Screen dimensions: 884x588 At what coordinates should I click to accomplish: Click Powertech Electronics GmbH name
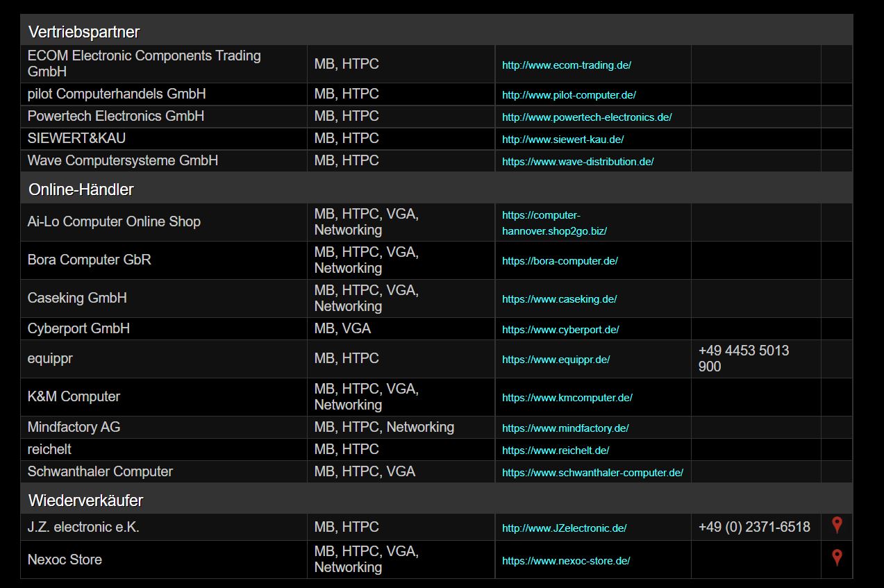coord(116,116)
